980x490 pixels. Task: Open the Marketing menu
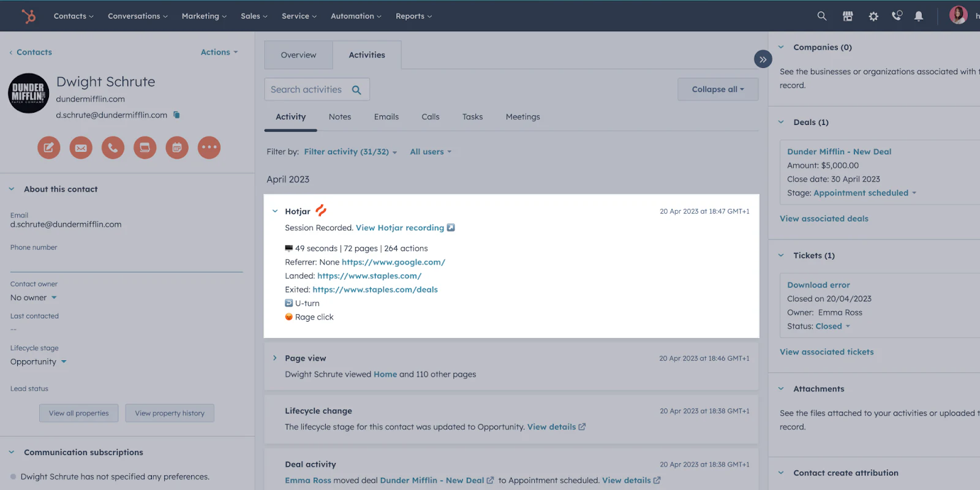click(204, 17)
